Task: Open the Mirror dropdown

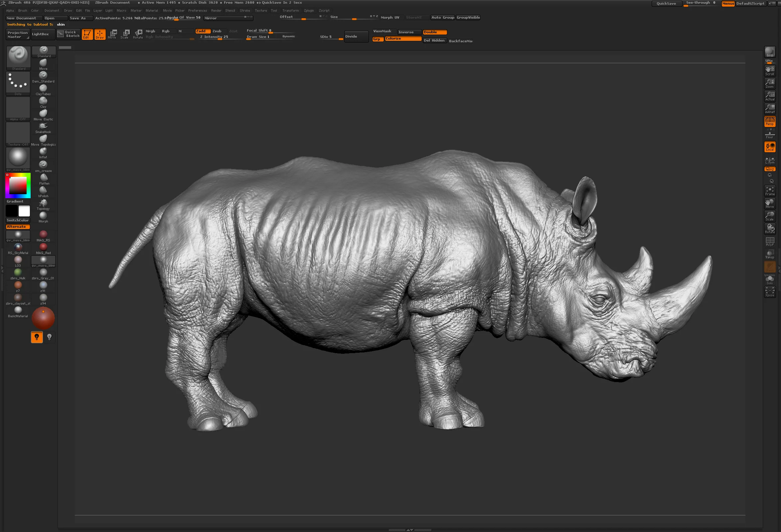Action: click(x=228, y=18)
